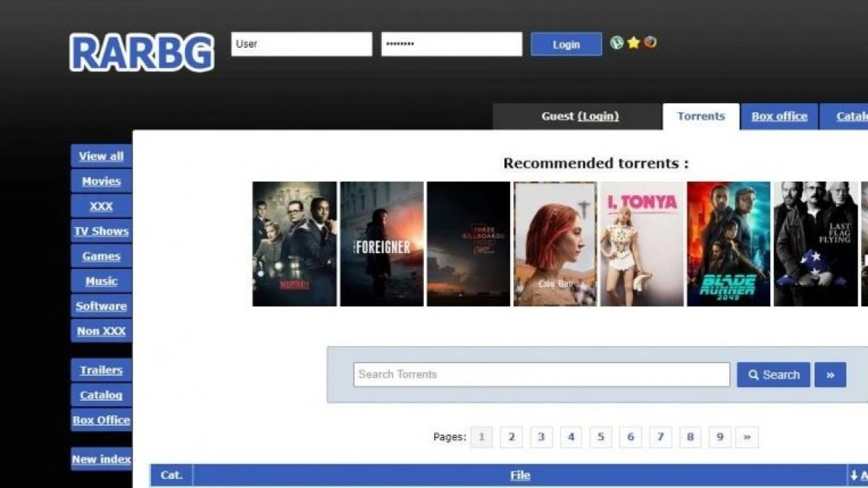Click the Search button with magnifier
Viewport: 868px width, 488px height.
[773, 374]
